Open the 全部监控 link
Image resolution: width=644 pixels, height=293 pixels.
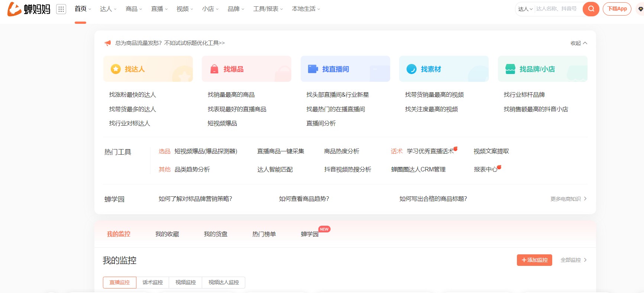[x=574, y=260]
